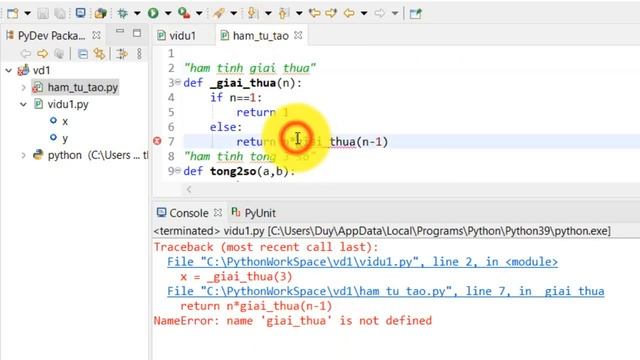
Task: Click the NameError message text in console
Action: click(293, 320)
